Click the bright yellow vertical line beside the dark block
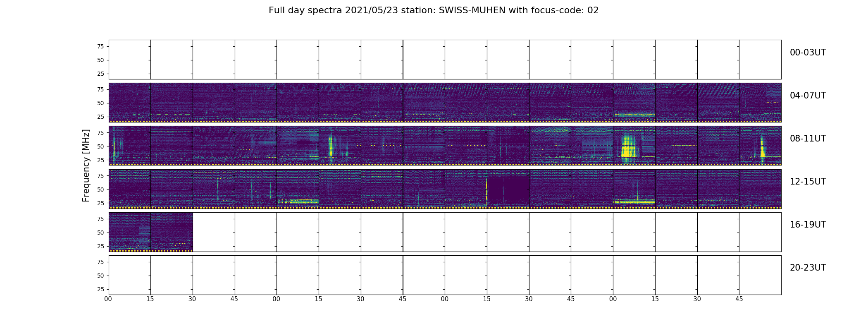Screen dimensions: 868x331 (487, 189)
